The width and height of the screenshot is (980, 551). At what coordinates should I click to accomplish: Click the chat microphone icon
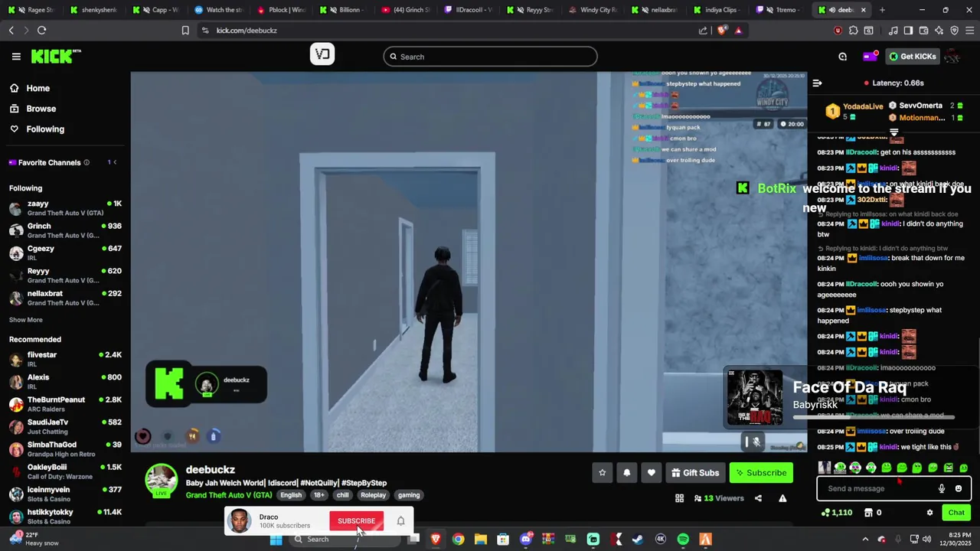(x=942, y=489)
